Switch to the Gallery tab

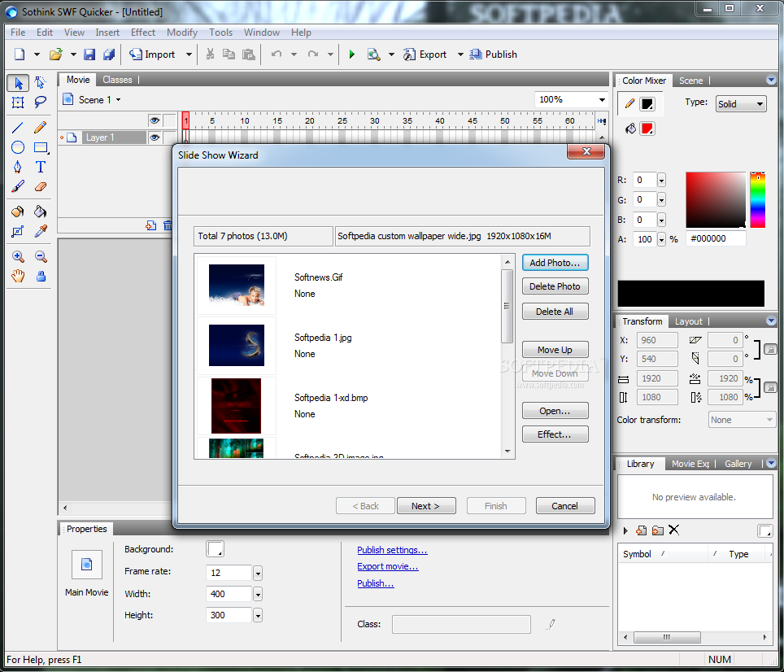pyautogui.click(x=738, y=464)
